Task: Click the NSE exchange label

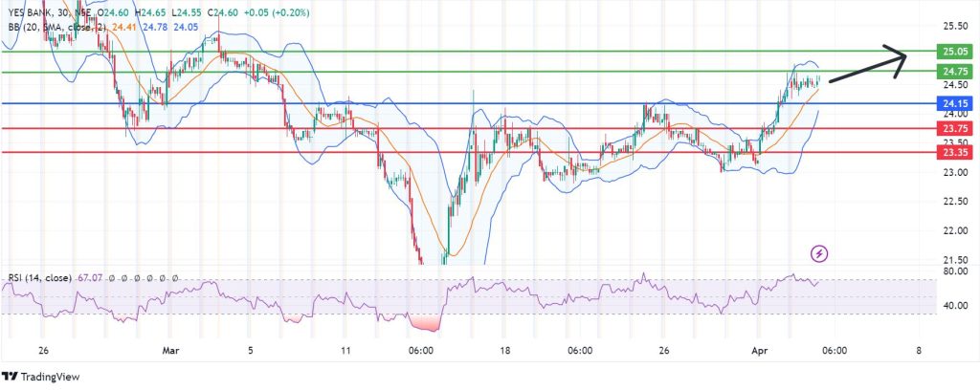Action: [83, 12]
